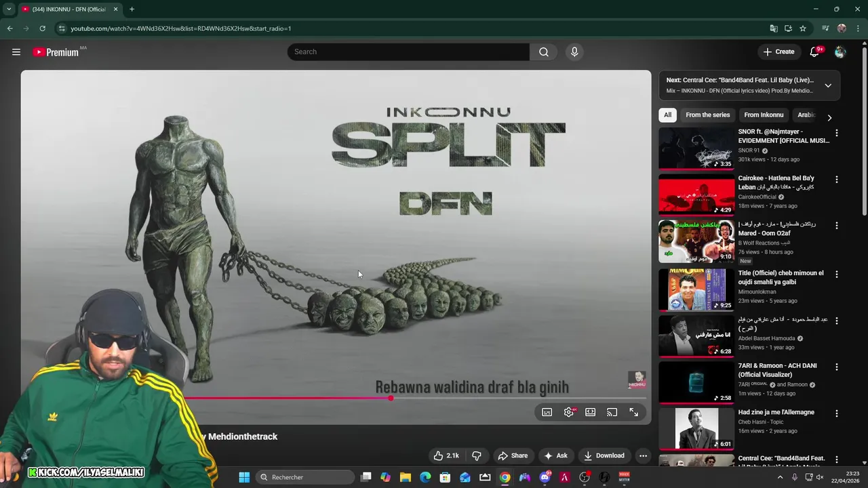This screenshot has height=488, width=868.
Task: Open the Chrome tab search dropdown
Action: 9,9
